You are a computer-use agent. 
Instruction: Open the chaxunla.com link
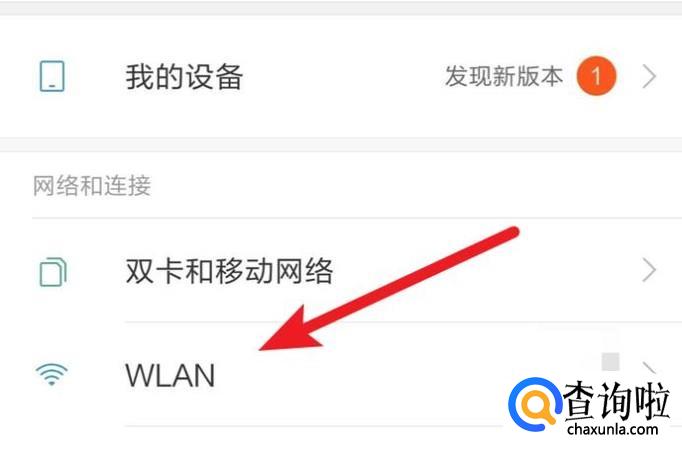click(612, 430)
